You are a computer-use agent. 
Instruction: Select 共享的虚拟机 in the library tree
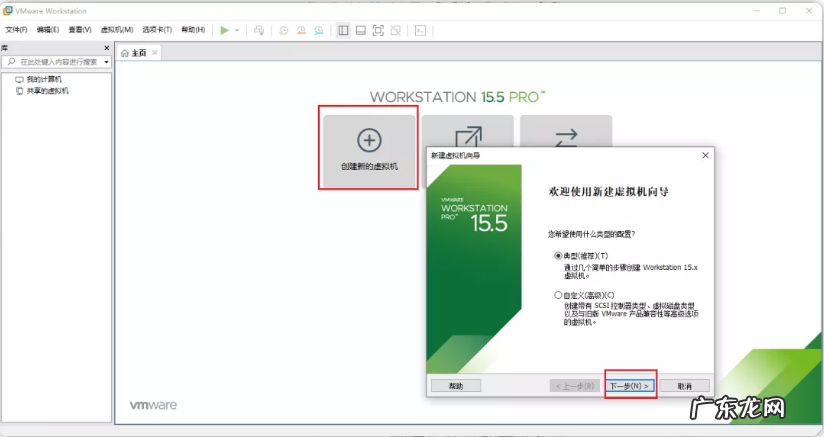[48, 91]
